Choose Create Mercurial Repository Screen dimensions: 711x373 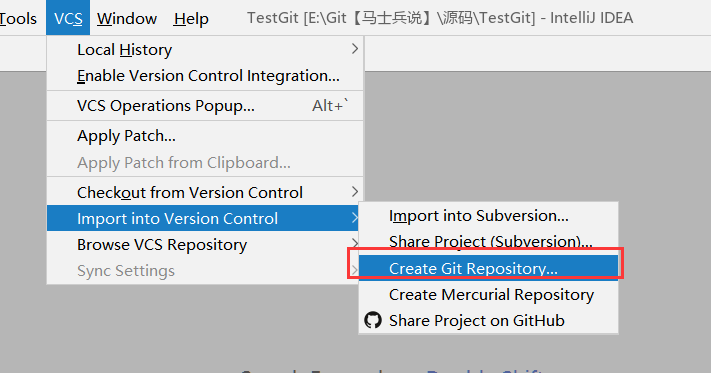point(488,295)
